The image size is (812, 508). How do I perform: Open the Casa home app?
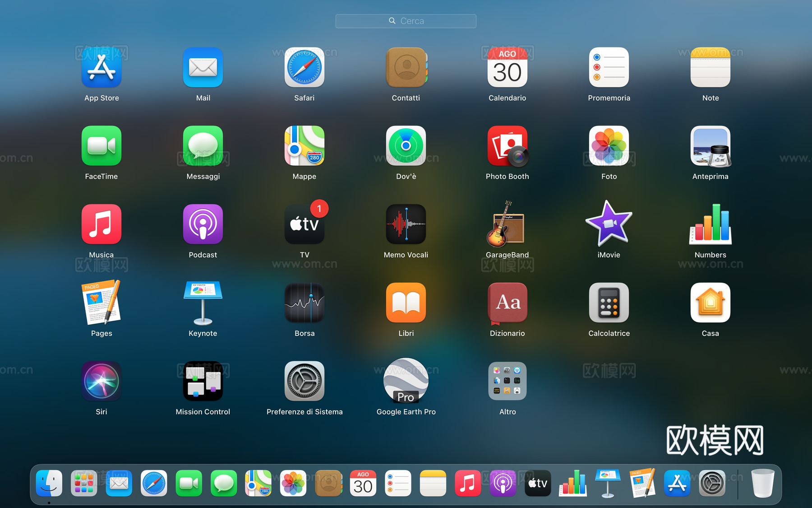click(x=710, y=303)
